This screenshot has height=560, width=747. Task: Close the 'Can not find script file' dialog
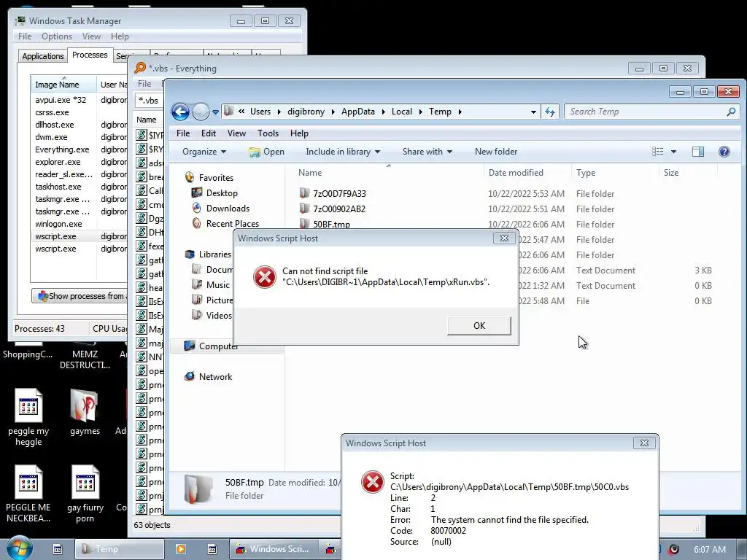(504, 238)
